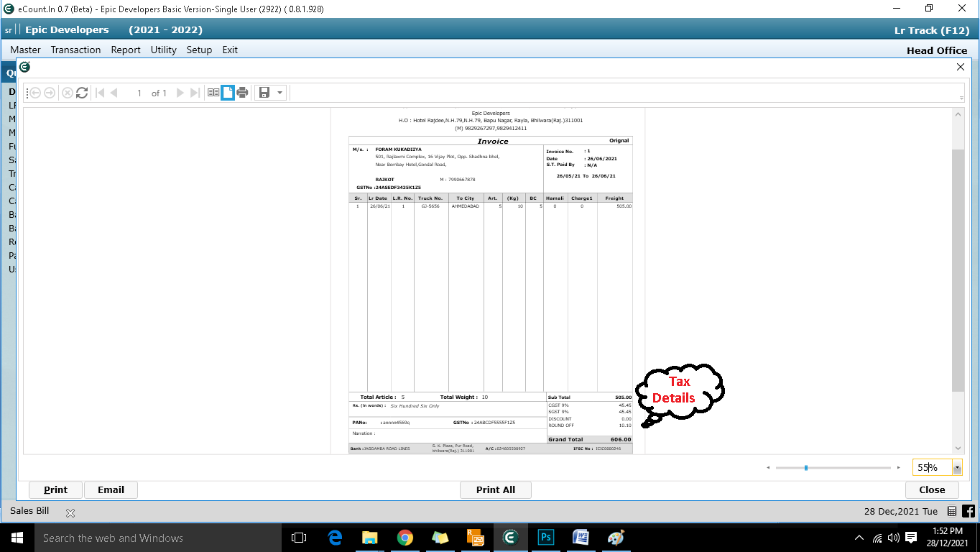
Task: Click the vertical scrollbar of report viewer
Action: point(958,271)
